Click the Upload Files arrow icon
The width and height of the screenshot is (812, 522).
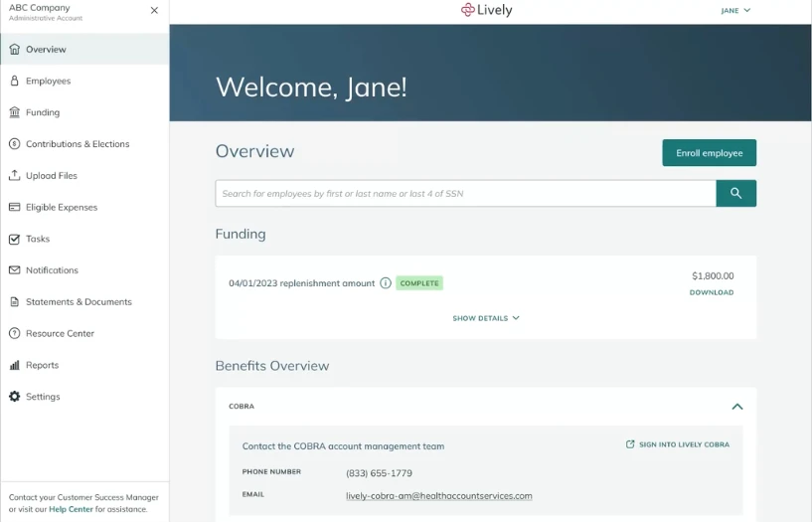point(15,175)
